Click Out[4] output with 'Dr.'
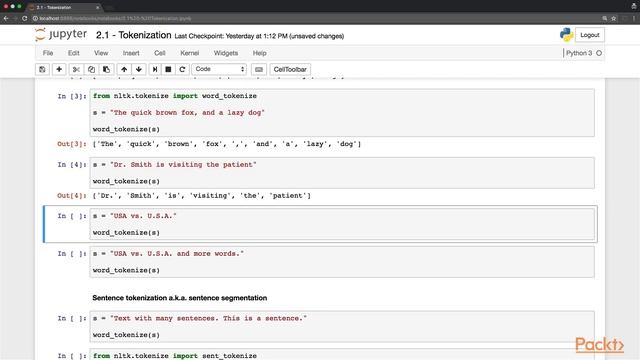 pyautogui.click(x=202, y=196)
